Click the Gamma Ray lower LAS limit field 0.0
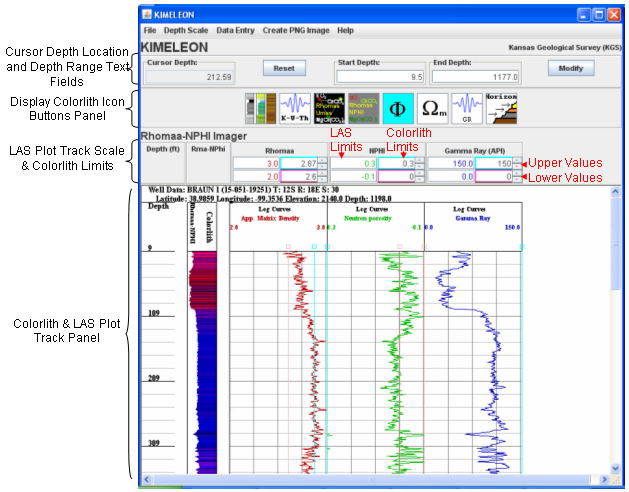 451,177
